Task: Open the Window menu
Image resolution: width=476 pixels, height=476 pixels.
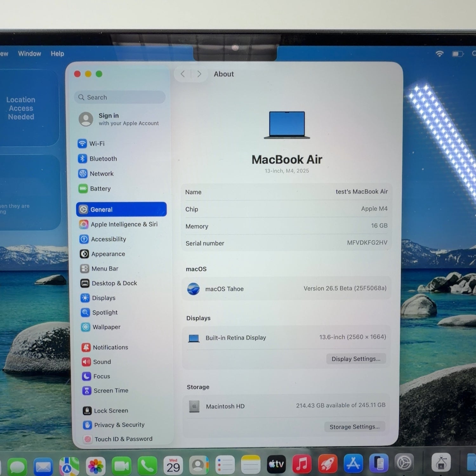Action: point(30,54)
